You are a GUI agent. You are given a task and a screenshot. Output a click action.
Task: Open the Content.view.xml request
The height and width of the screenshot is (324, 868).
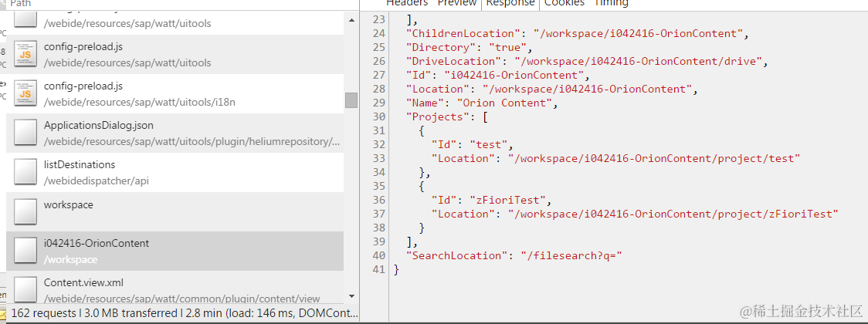click(175, 287)
